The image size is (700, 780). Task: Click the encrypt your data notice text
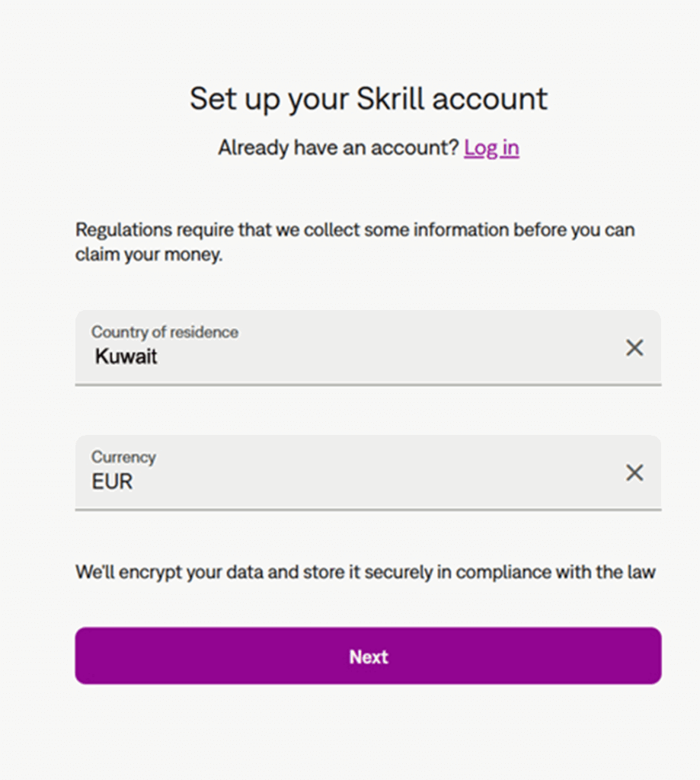[365, 573]
